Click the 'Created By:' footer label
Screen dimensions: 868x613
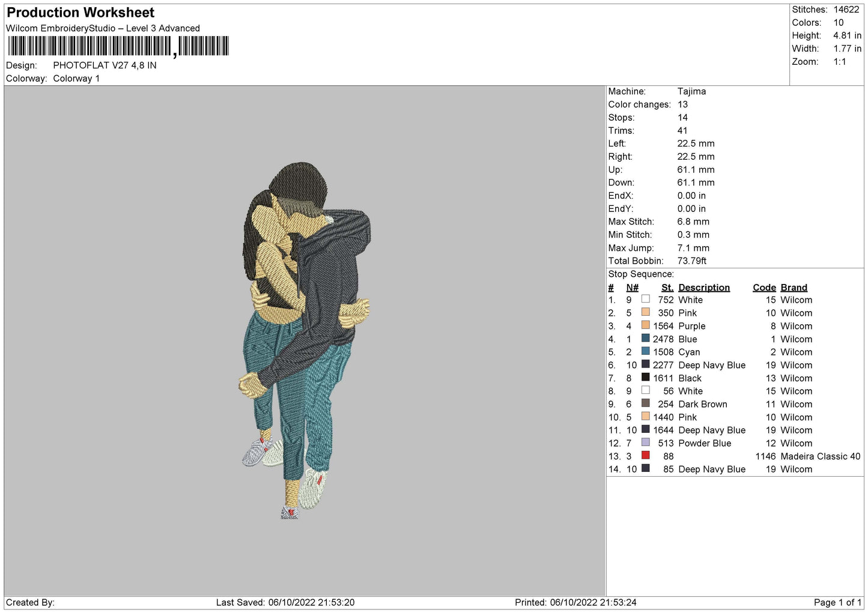(x=30, y=602)
